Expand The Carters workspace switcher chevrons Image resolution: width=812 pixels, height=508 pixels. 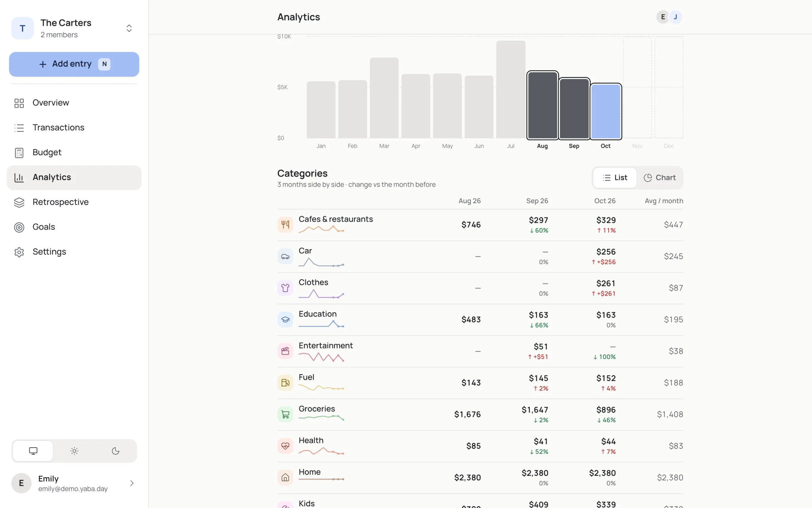pos(129,28)
